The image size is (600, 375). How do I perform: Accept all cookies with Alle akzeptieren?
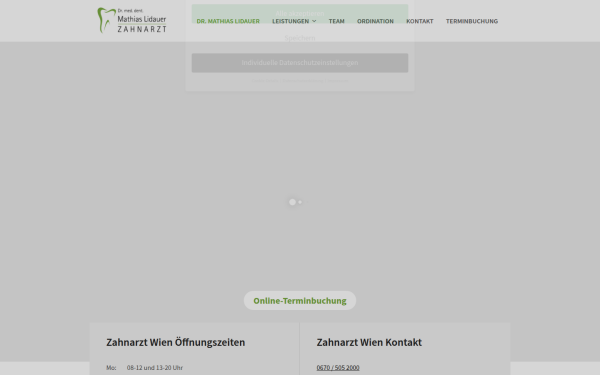point(300,14)
